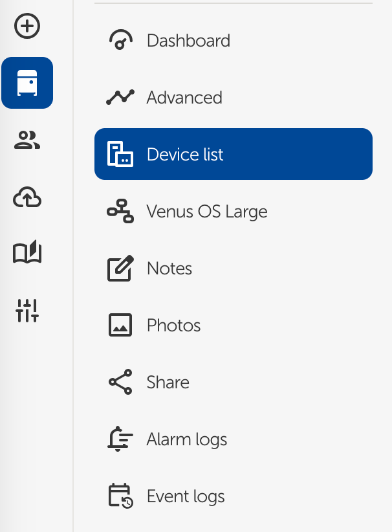The image size is (392, 532).
Task: Open the Dashboard page
Action: [x=188, y=40]
